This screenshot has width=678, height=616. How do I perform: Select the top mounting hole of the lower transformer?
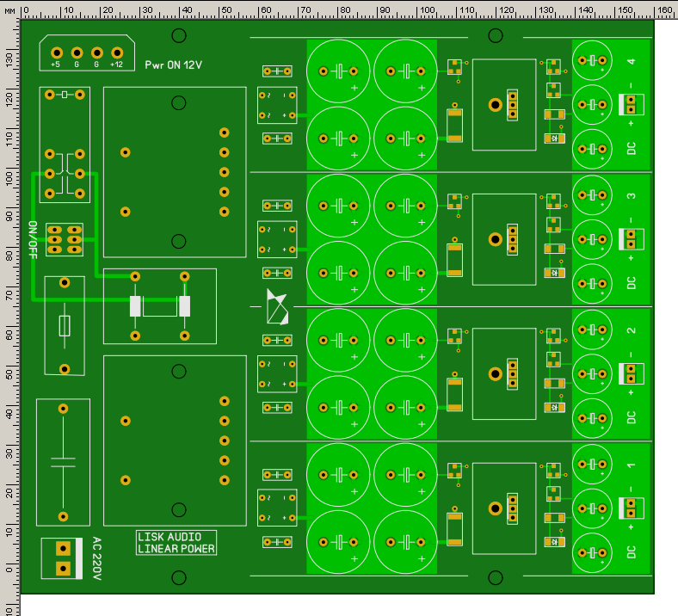click(x=179, y=372)
